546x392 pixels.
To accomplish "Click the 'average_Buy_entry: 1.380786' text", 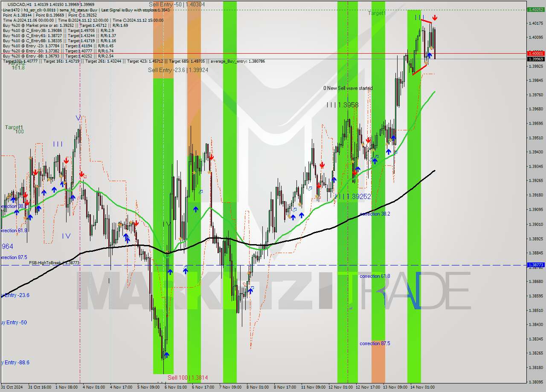I will [x=238, y=61].
